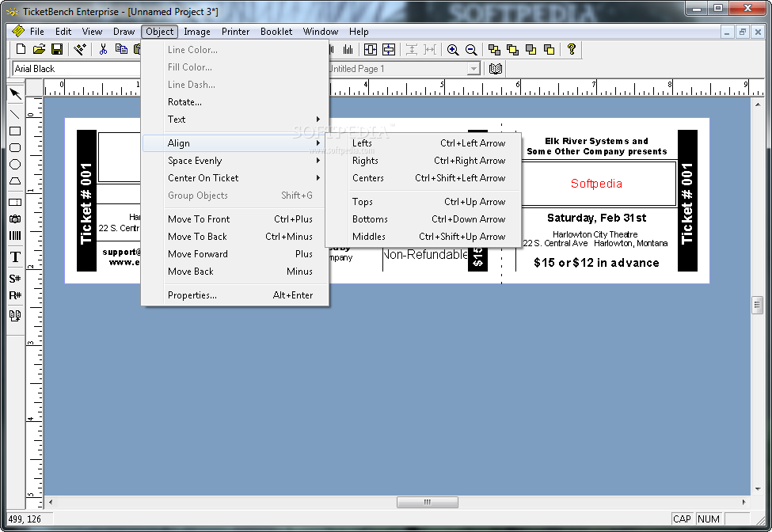
Task: Click the vertical scrollbar thumb
Action: pyautogui.click(x=758, y=305)
